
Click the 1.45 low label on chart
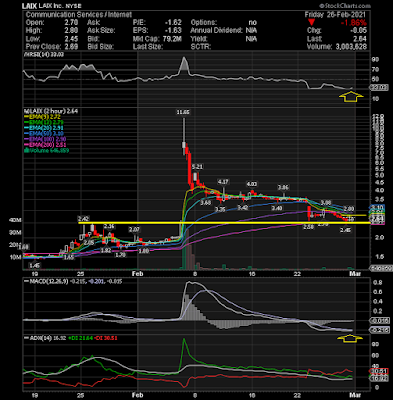coord(35,265)
